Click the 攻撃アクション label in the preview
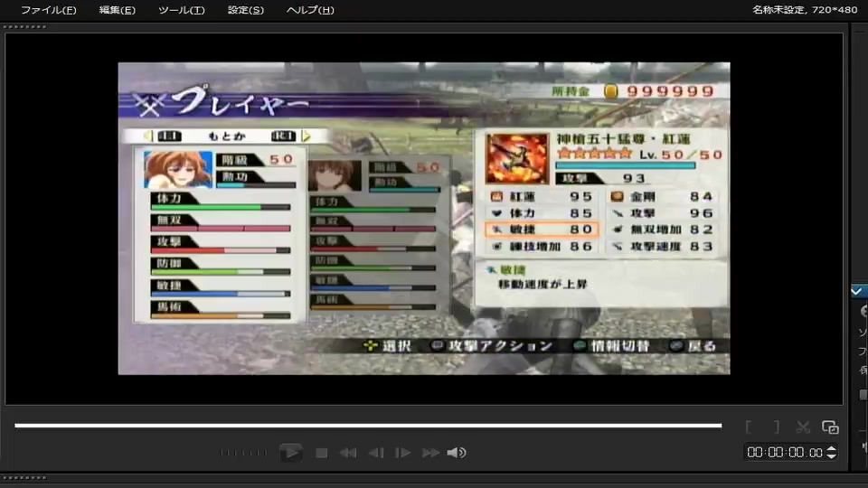Viewport: 868px width, 488px height. coord(500,346)
